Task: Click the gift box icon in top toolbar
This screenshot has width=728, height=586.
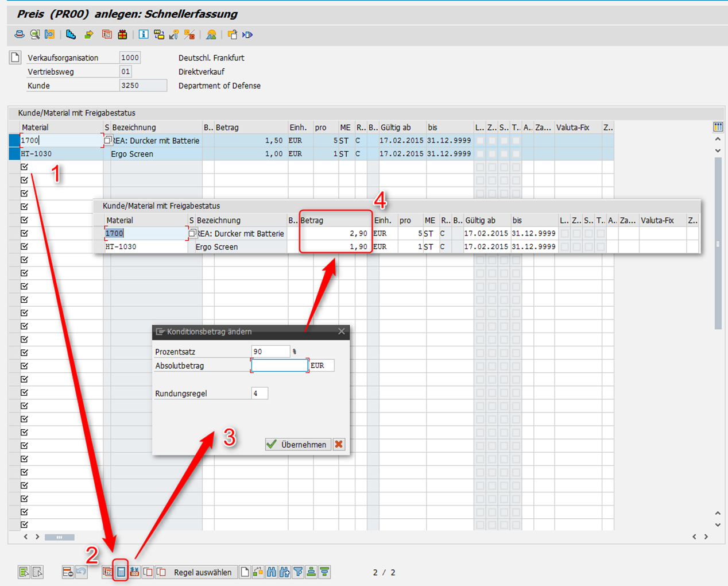Action: tap(122, 34)
